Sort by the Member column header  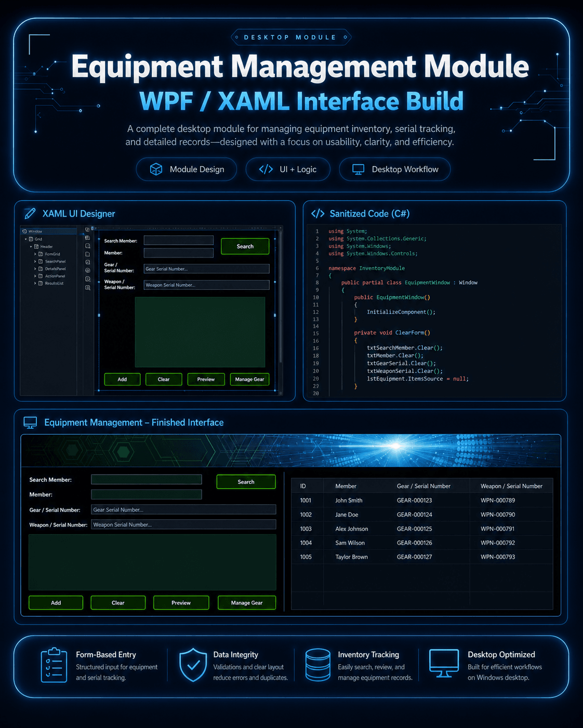coord(346,486)
